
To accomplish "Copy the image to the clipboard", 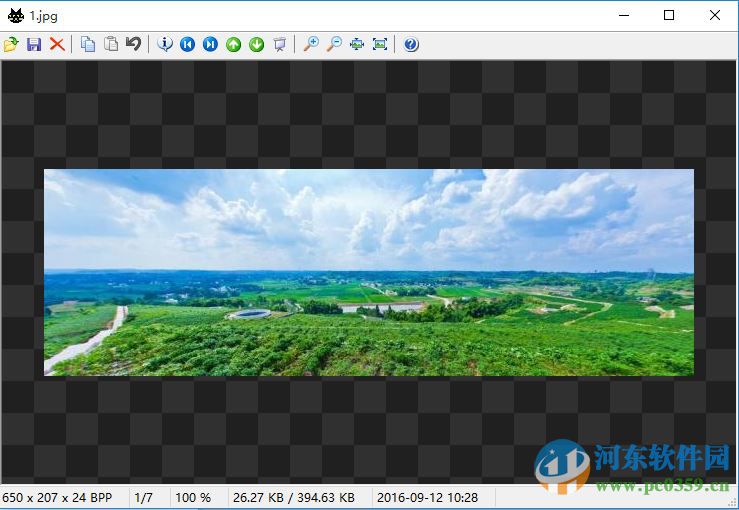I will pos(88,44).
